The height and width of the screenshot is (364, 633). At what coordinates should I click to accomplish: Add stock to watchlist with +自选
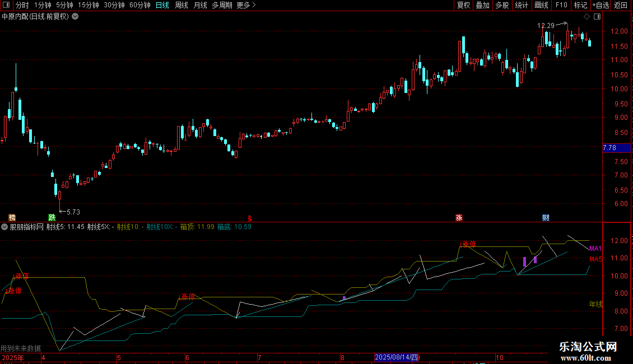coord(601,5)
